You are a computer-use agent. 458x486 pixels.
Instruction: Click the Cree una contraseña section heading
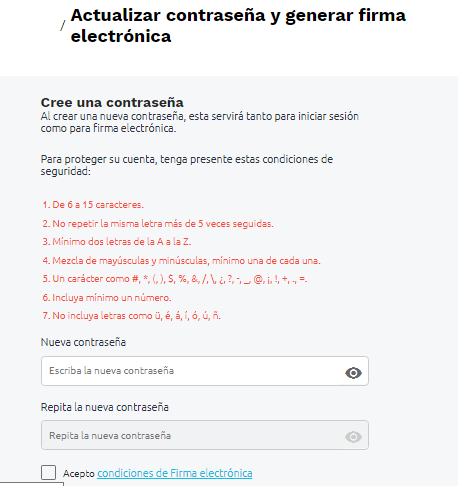(x=112, y=102)
